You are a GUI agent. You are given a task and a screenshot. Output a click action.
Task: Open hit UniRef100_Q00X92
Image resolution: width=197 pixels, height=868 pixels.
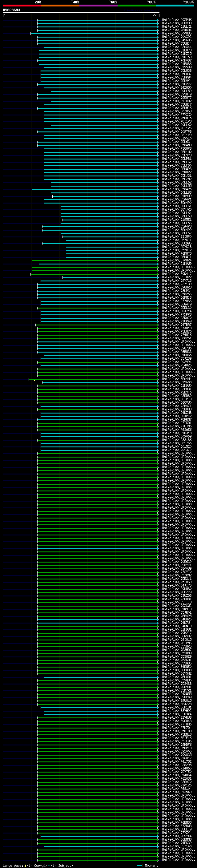[177, 37]
